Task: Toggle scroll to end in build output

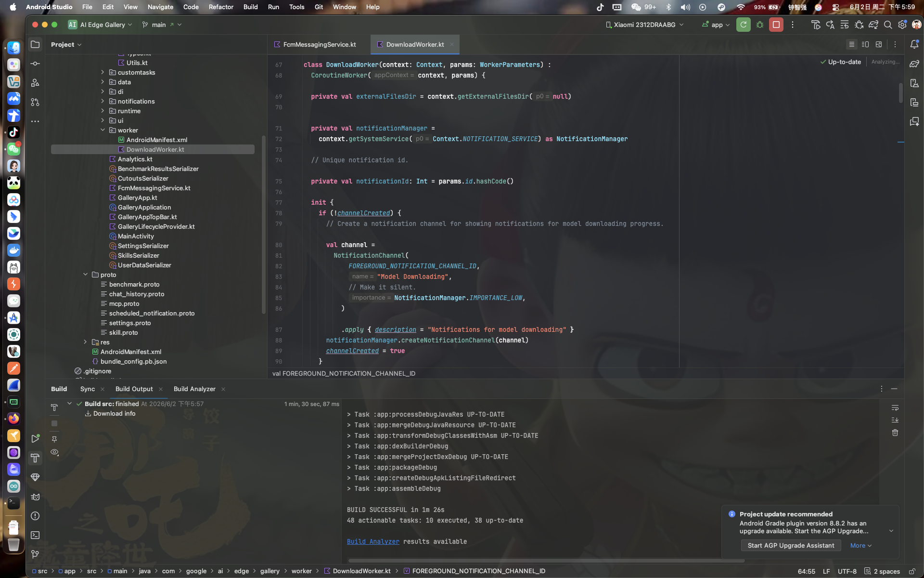Action: click(895, 420)
